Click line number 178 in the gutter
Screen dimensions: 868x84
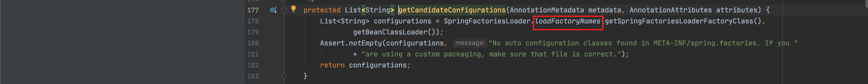253,21
